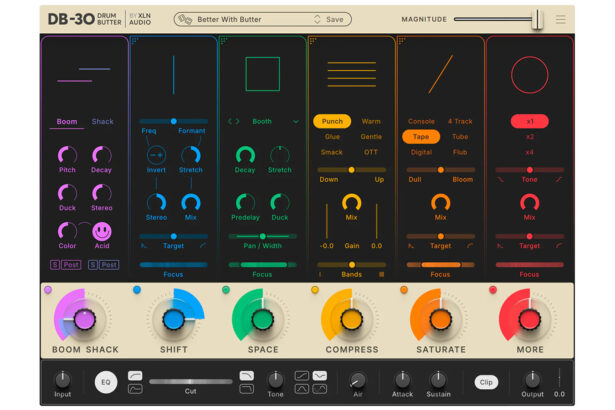The image size is (615, 410).
Task: Click the Compress horizontal lines visualizer
Action: coord(352,74)
